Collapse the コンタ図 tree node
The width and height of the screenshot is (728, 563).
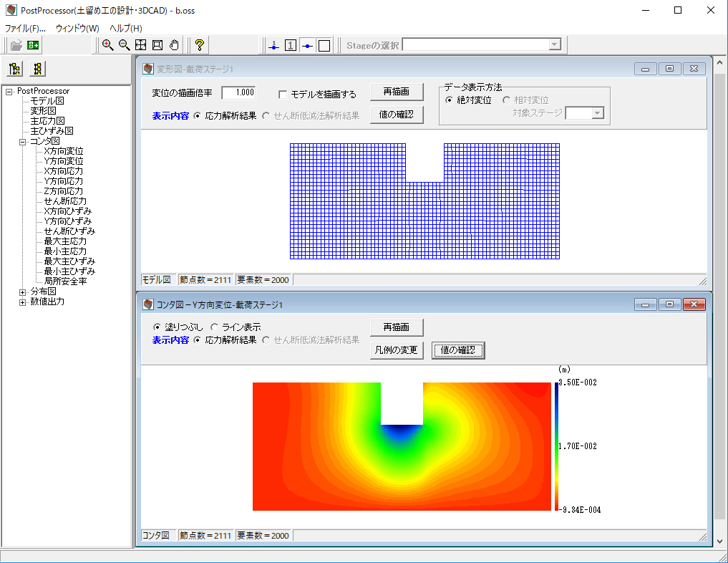pos(22,142)
